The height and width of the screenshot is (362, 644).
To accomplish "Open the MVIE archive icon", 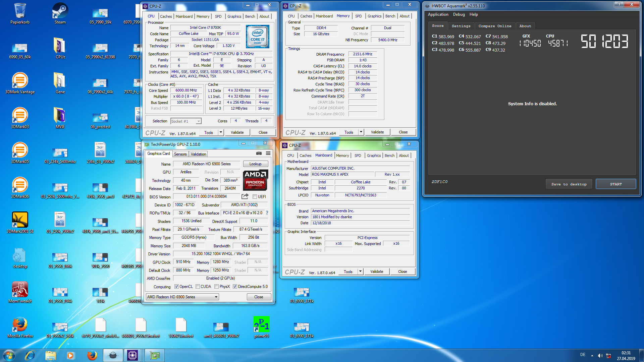I will point(60,118).
